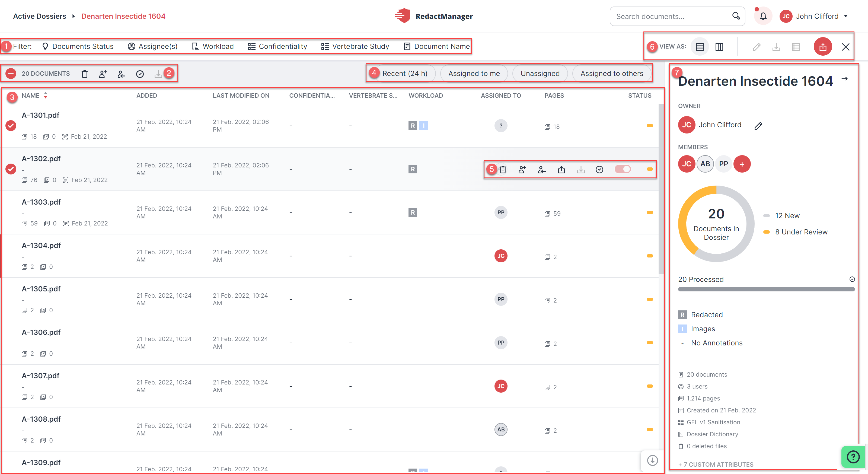Switch to list view layout
The height and width of the screenshot is (474, 868).
pos(700,47)
